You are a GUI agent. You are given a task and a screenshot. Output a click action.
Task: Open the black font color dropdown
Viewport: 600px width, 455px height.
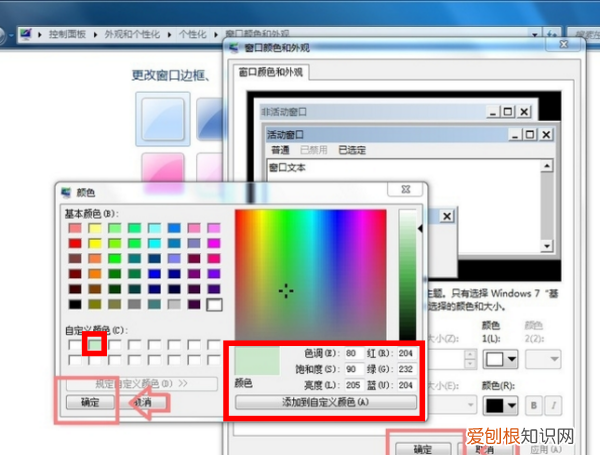pyautogui.click(x=502, y=405)
